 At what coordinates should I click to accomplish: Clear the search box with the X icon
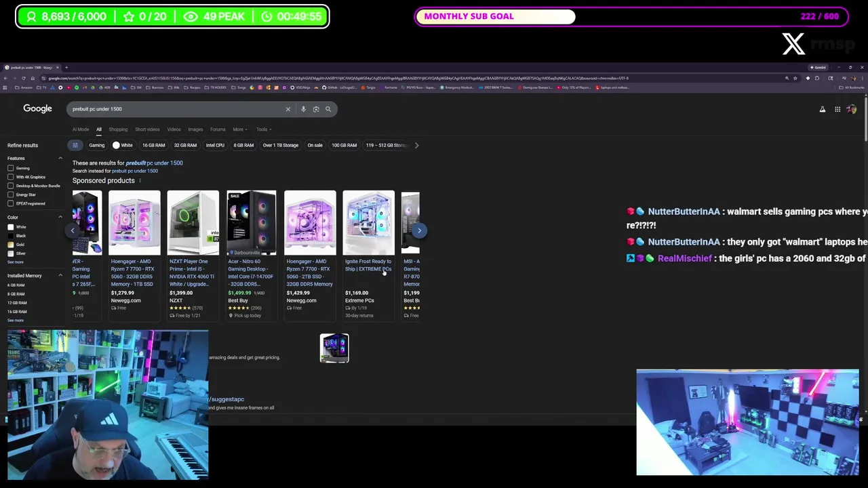[x=288, y=109]
